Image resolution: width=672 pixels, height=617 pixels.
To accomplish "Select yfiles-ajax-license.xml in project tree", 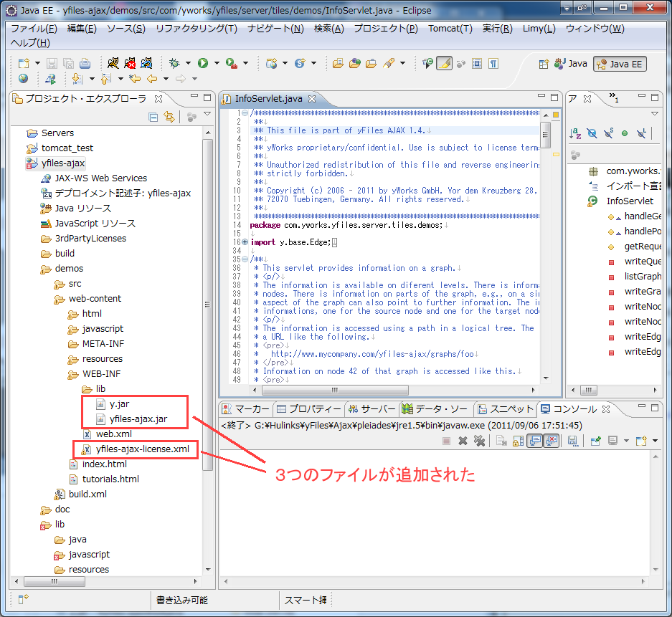I will tap(142, 449).
